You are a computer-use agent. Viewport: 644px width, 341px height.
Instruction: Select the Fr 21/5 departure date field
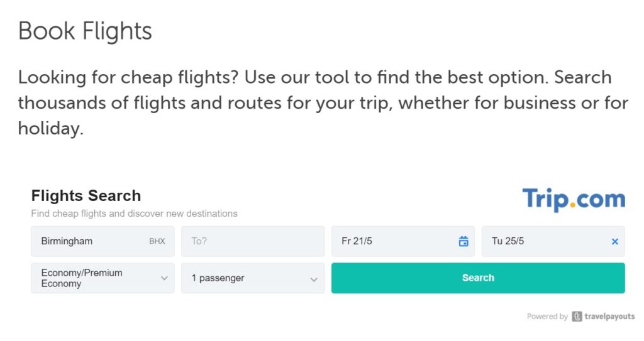point(403,241)
